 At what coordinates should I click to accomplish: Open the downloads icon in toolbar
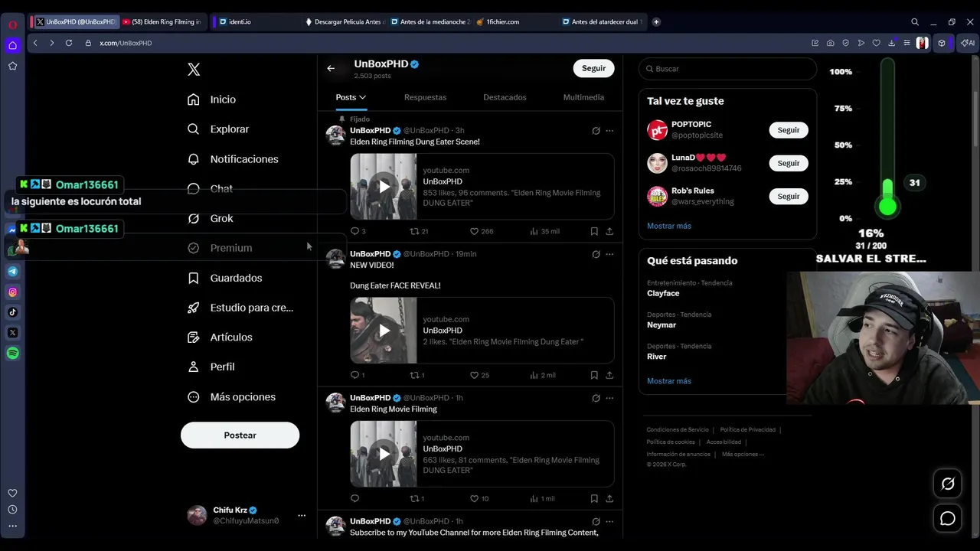click(892, 43)
